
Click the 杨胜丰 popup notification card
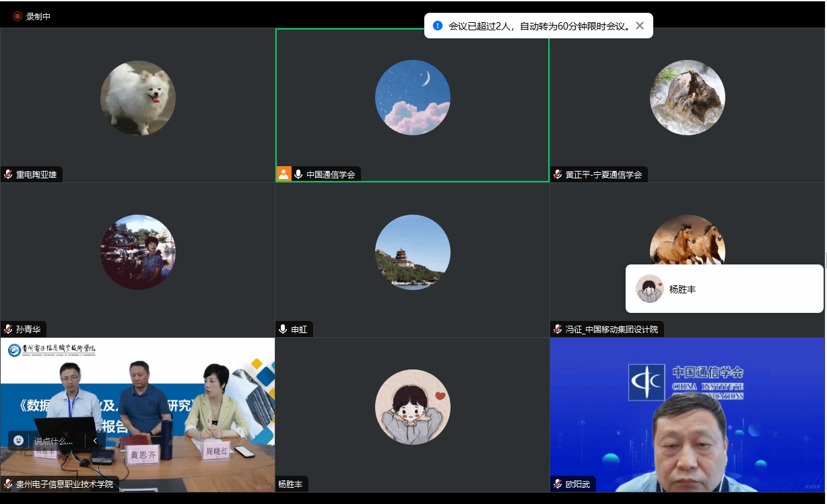724,289
